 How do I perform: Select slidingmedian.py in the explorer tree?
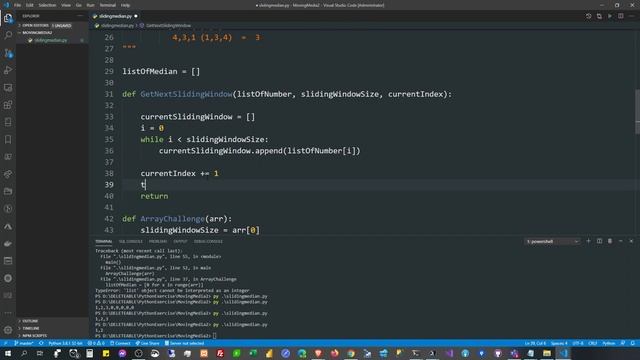click(x=51, y=40)
